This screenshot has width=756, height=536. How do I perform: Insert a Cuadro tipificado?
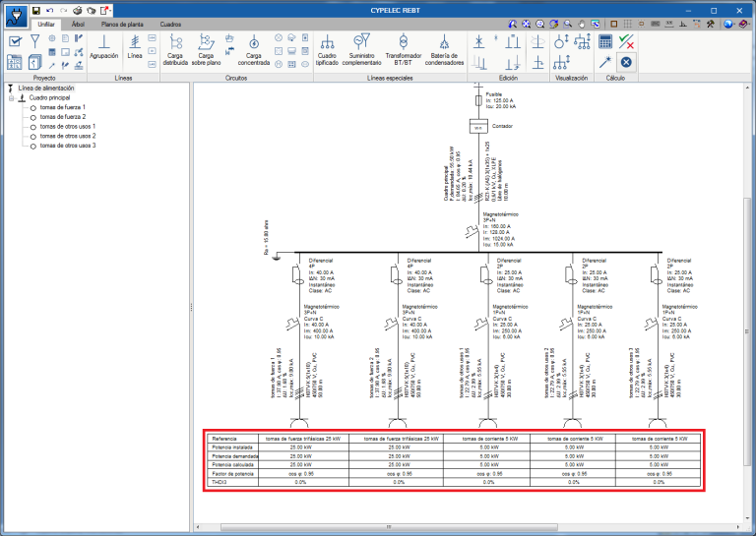point(327,47)
